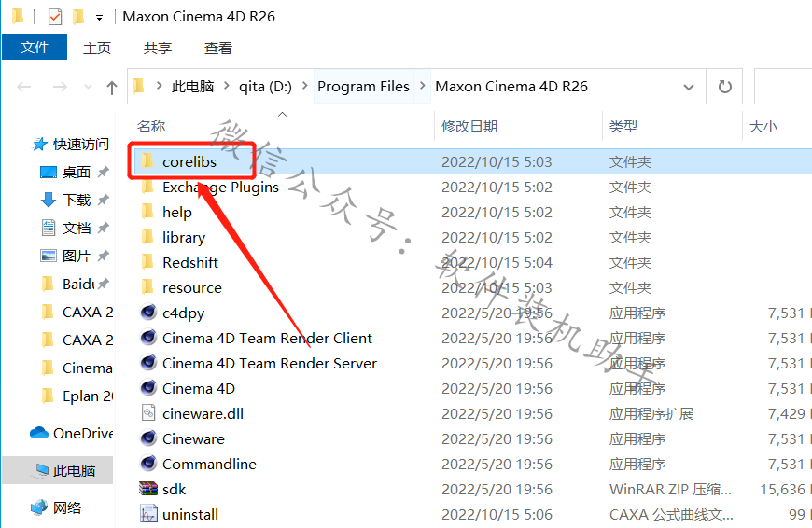Click the forward navigation arrow
The height and width of the screenshot is (528, 812).
coord(60,87)
